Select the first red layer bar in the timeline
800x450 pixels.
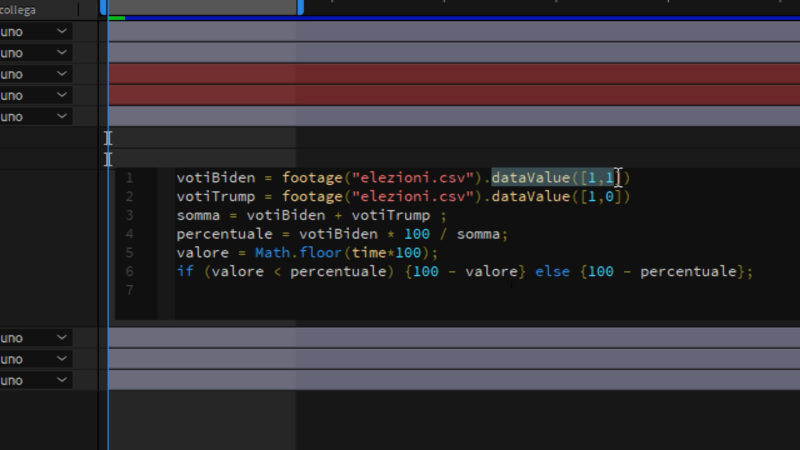[450, 74]
